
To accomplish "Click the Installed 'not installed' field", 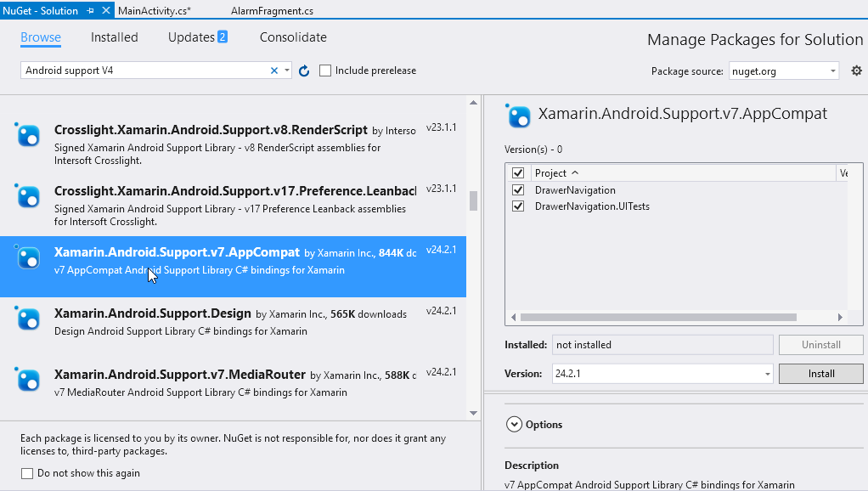I will point(662,345).
